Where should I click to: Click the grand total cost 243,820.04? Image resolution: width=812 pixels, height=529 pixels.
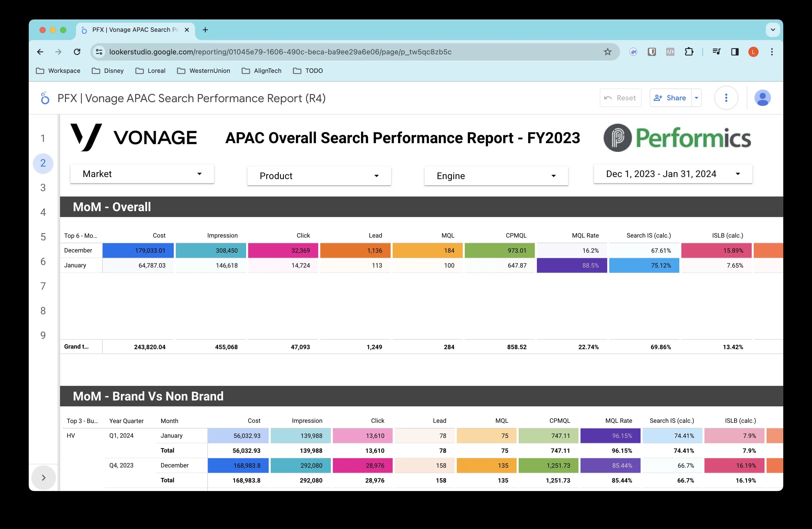coord(149,347)
